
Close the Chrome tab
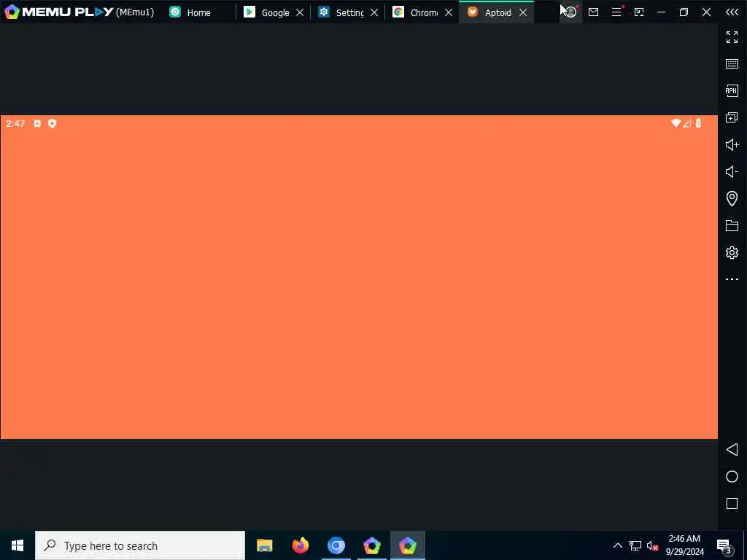[x=449, y=12]
